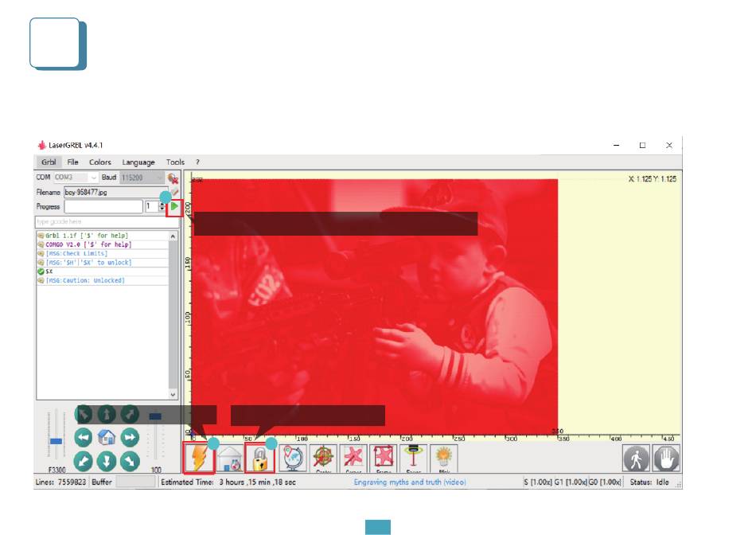Click the Center target icon
The width and height of the screenshot is (756, 535).
(x=323, y=459)
